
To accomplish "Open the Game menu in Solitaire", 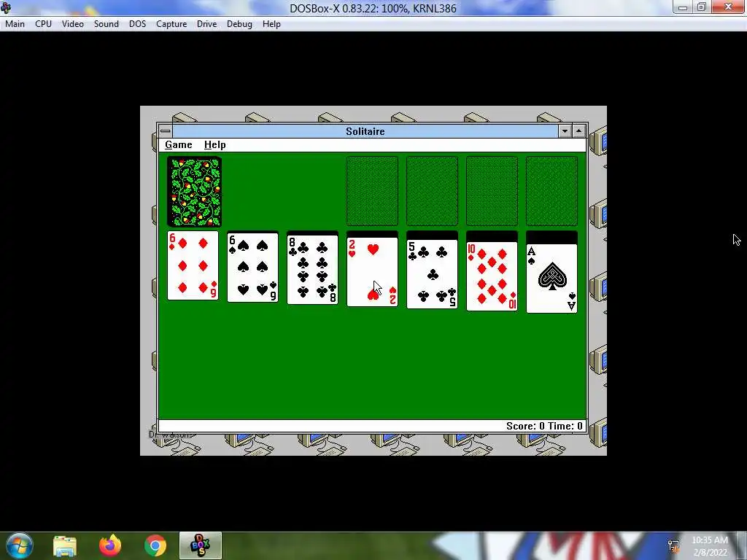I will click(x=178, y=145).
